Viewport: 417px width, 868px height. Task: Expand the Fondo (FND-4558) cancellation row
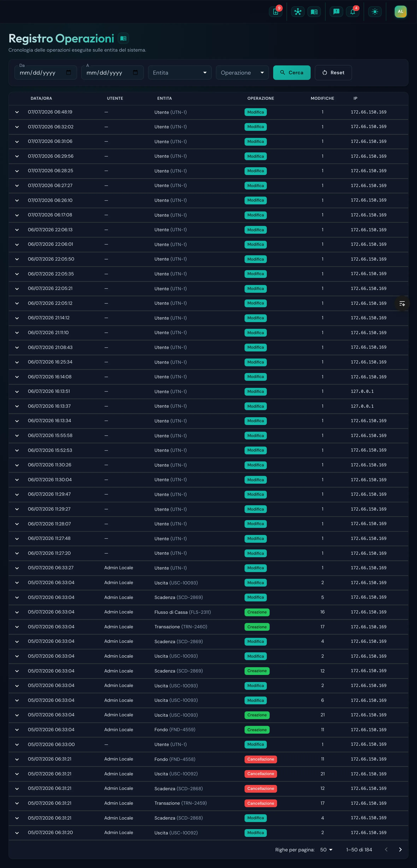click(x=17, y=759)
